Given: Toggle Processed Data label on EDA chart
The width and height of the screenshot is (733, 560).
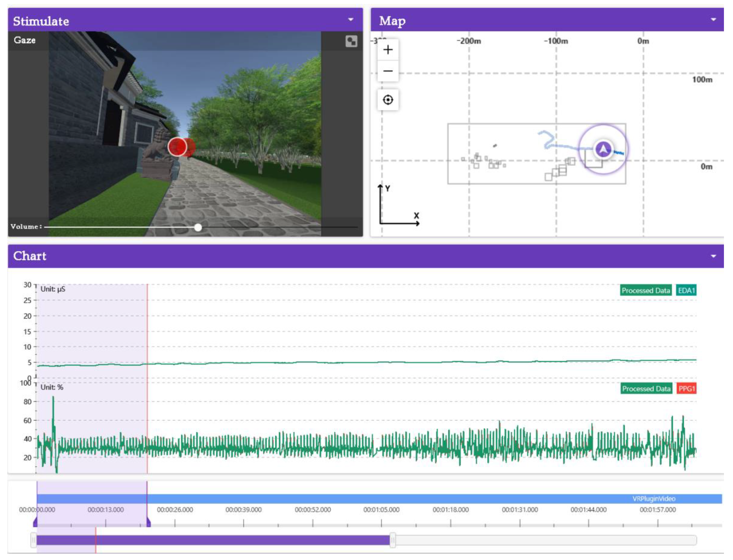Looking at the screenshot, I should (x=646, y=290).
